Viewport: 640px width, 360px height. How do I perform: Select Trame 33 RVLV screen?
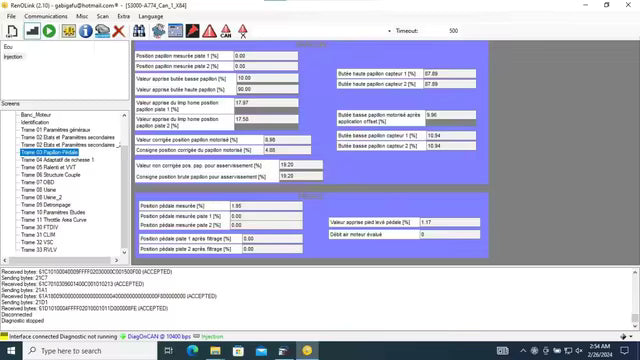click(39, 250)
